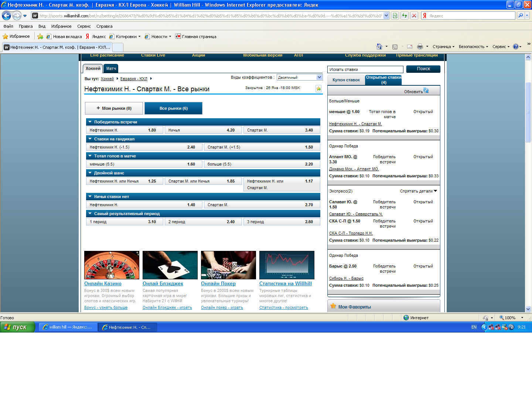This screenshot has height=419, width=532.
Task: Collapse Самый результативный период section
Action: pyautogui.click(x=90, y=214)
